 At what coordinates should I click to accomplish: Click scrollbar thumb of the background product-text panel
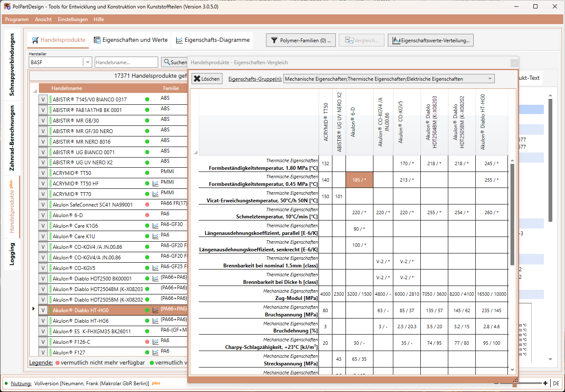(550, 161)
